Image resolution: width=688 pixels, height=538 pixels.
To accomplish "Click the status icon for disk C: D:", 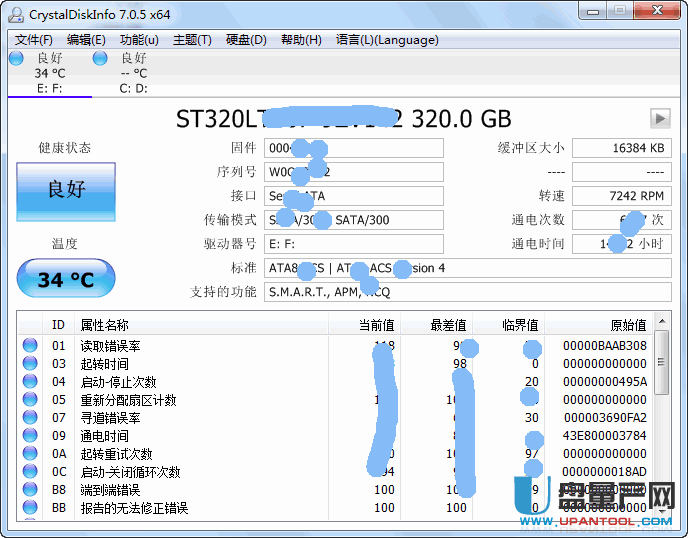I will 100,59.
